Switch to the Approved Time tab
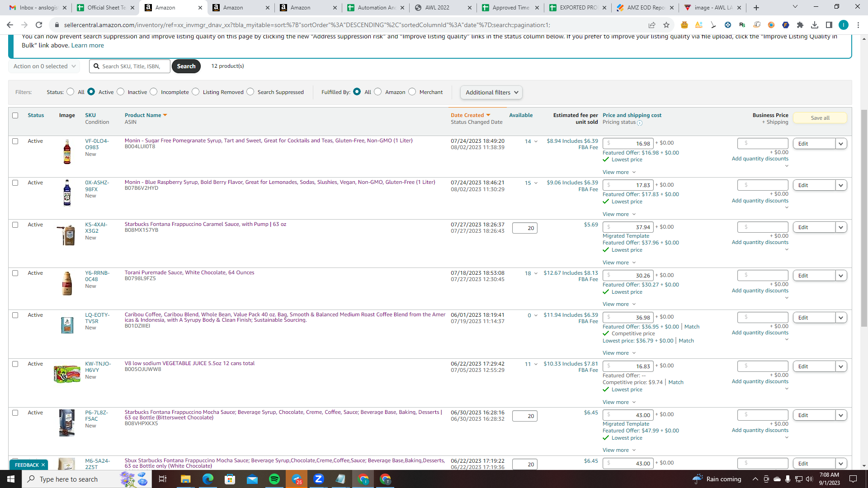The height and width of the screenshot is (488, 868). coord(511,8)
